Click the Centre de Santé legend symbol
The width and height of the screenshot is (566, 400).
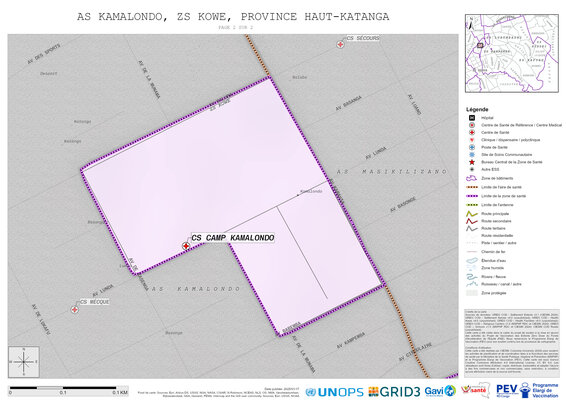[471, 132]
